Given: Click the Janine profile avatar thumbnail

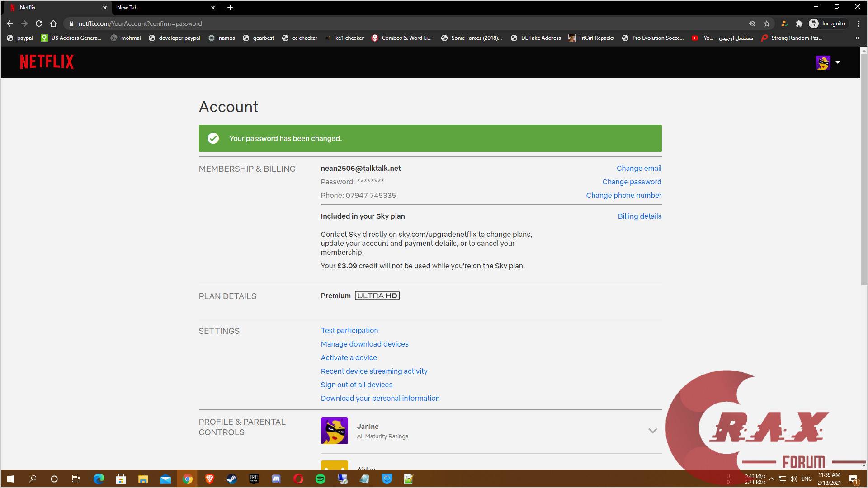Looking at the screenshot, I should (334, 430).
